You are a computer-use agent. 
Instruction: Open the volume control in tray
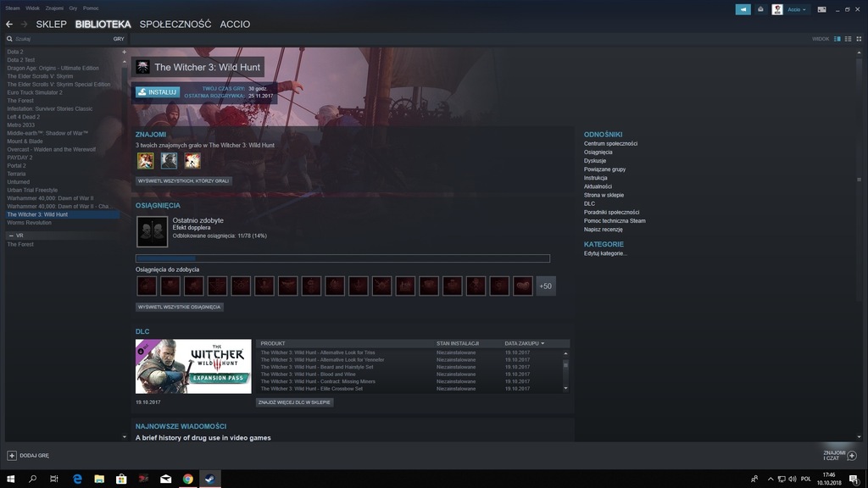point(793,480)
